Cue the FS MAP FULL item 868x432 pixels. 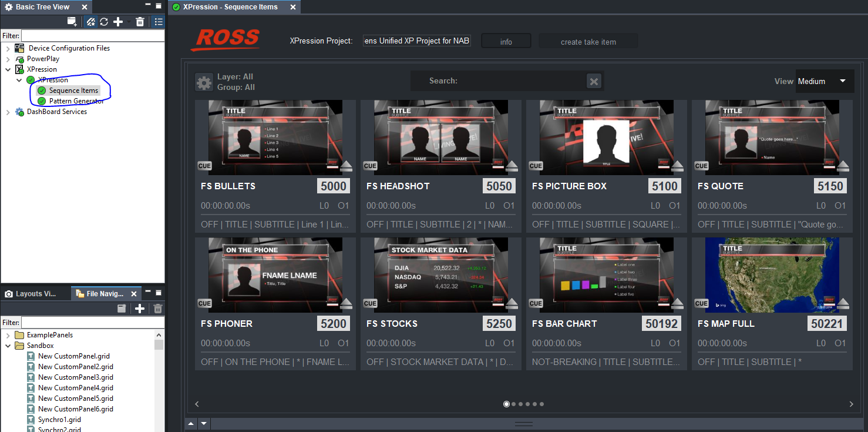(701, 303)
